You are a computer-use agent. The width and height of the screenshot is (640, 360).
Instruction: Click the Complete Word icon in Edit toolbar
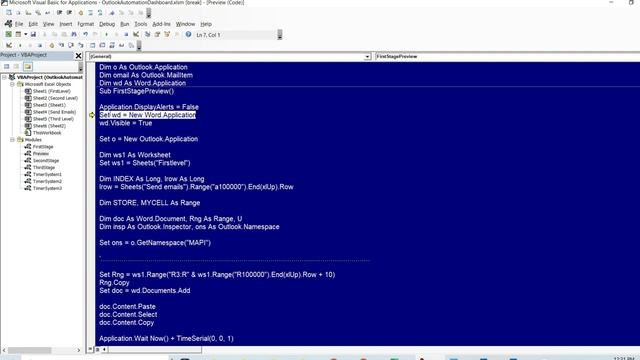coord(48,13)
